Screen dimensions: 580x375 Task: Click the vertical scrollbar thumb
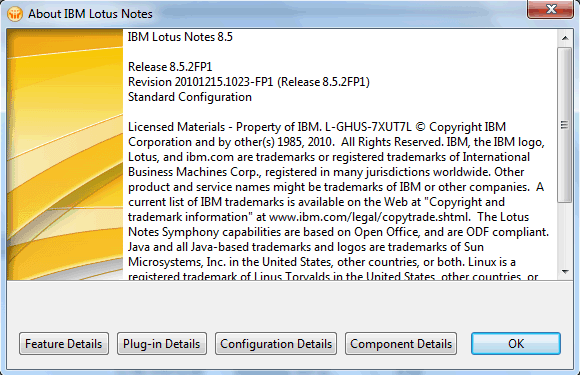[x=565, y=125]
